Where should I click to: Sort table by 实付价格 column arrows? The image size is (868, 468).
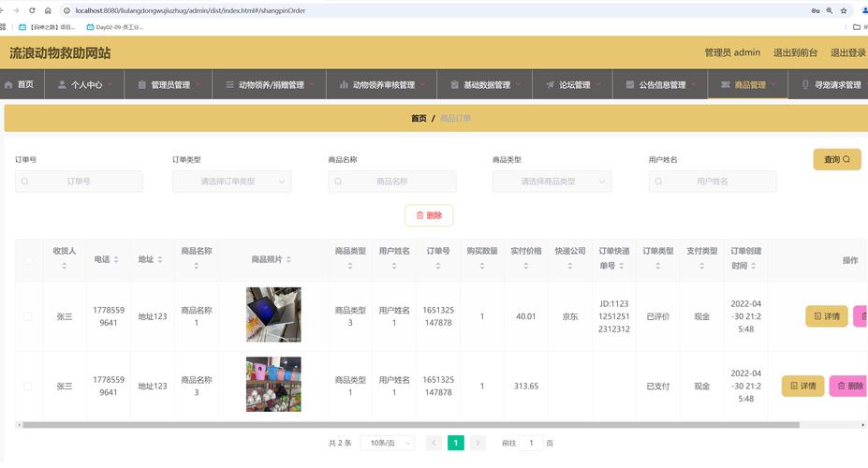(526, 266)
